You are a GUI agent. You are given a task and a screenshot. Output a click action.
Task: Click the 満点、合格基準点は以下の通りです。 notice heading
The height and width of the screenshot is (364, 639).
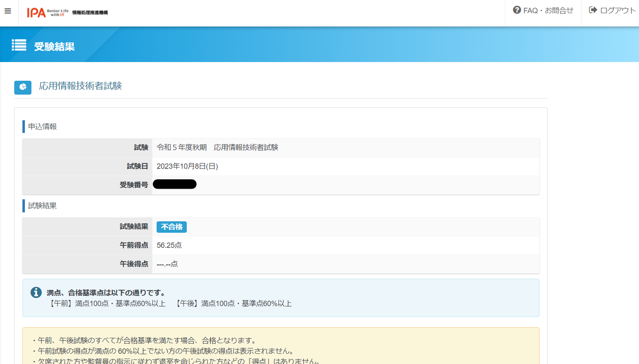(x=106, y=293)
